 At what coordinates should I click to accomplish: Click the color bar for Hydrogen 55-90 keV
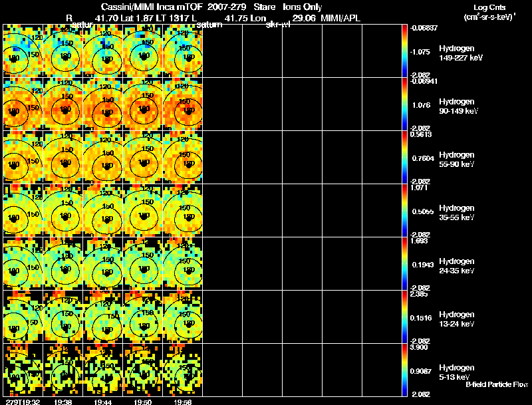pos(404,158)
